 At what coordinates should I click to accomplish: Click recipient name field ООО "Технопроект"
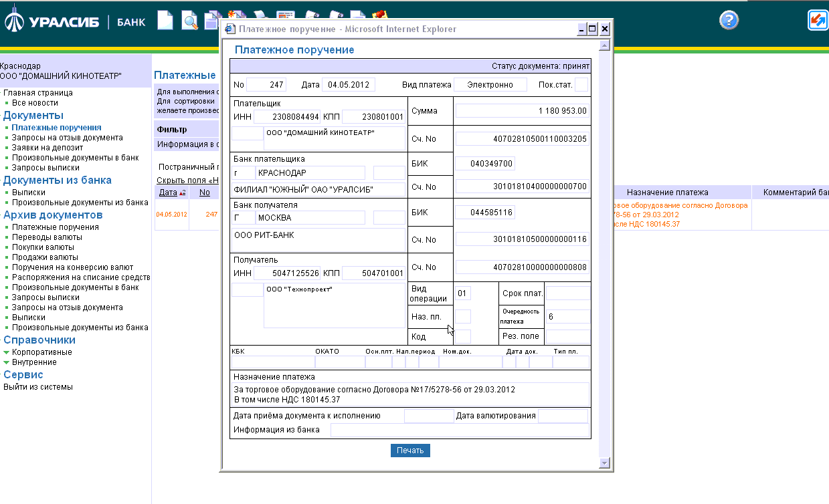334,305
